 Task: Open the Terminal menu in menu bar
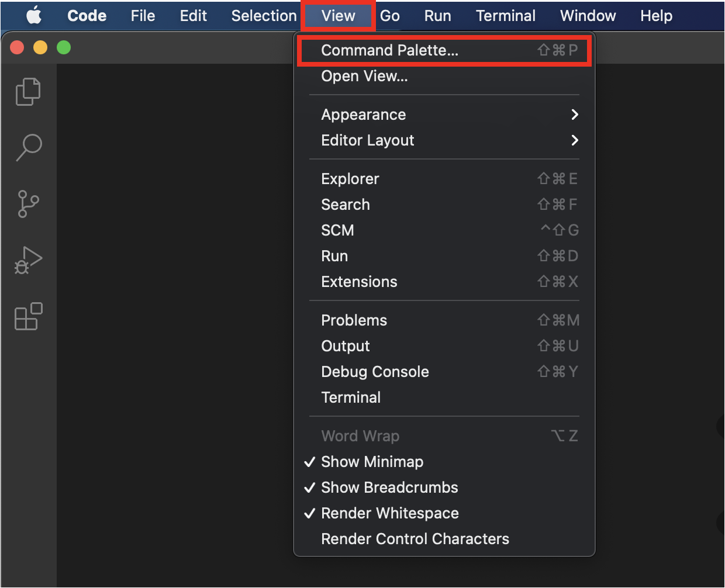[x=506, y=16]
